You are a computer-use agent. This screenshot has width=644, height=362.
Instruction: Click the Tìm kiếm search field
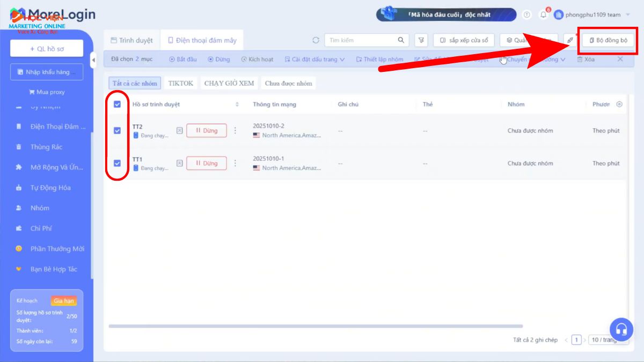click(361, 40)
